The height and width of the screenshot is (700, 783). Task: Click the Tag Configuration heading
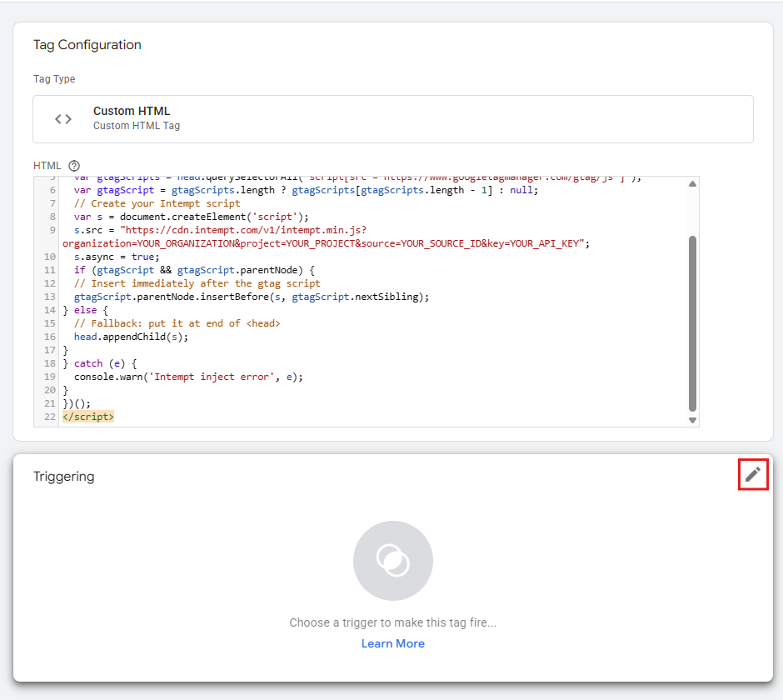tap(87, 45)
